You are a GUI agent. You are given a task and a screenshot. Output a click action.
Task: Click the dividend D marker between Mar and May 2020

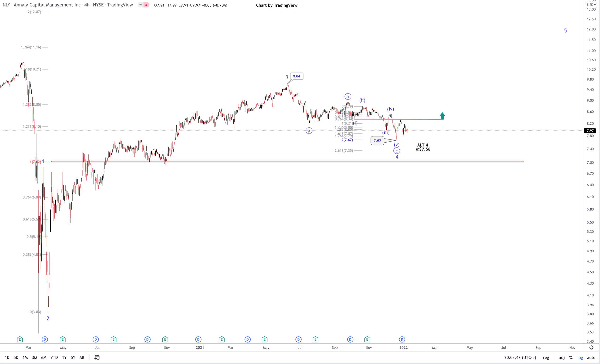45,339
